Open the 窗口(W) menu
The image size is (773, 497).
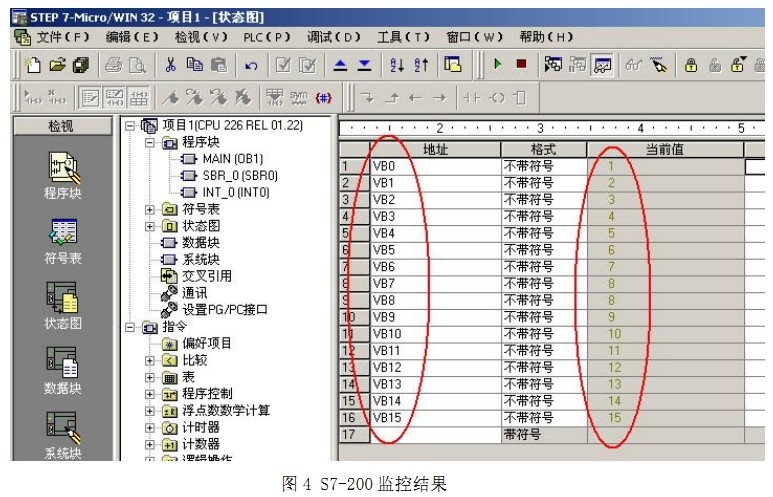coord(474,36)
